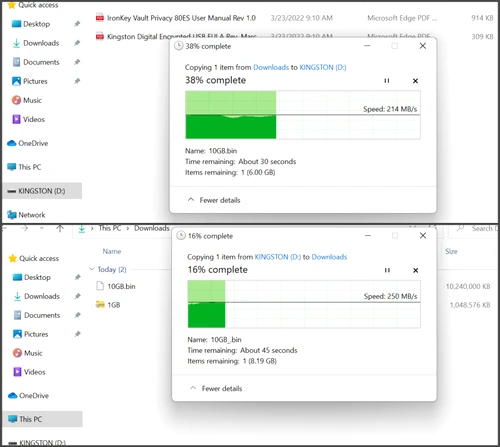
Task: Sort the file list by Size column
Action: (x=451, y=251)
